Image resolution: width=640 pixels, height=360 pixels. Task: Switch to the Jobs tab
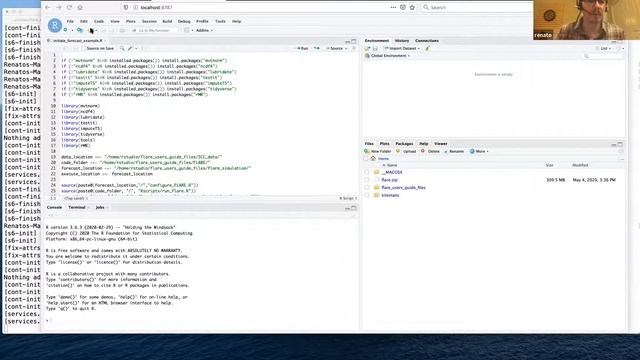click(x=100, y=207)
